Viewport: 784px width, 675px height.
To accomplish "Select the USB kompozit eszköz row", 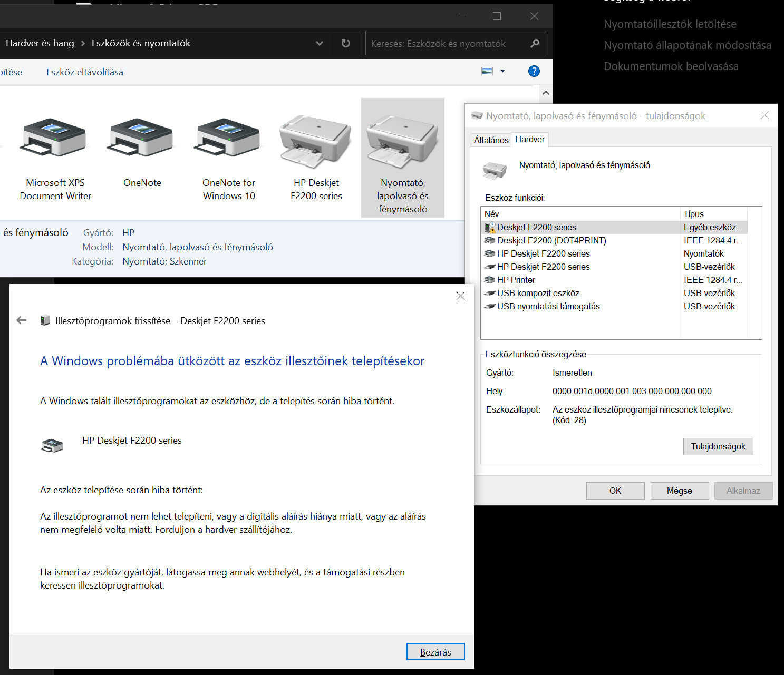I will coord(615,293).
